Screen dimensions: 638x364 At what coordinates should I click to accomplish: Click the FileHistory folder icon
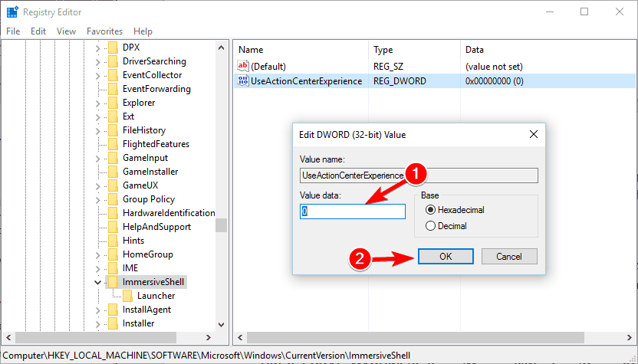tap(113, 130)
